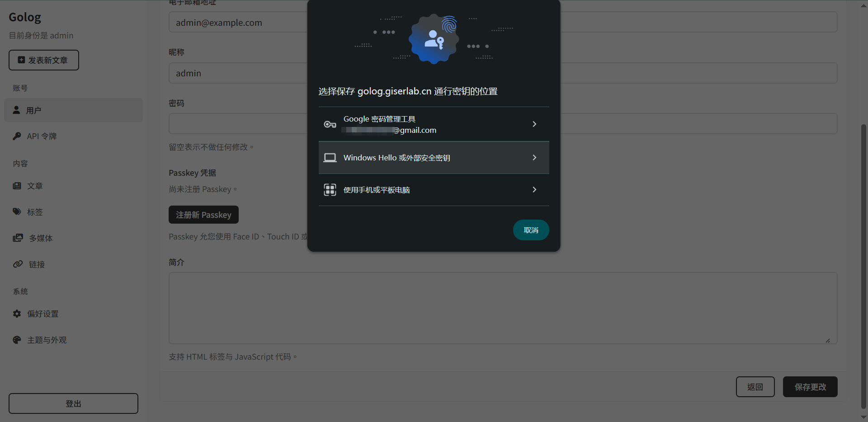Click the API 令牌 key icon

(x=17, y=136)
